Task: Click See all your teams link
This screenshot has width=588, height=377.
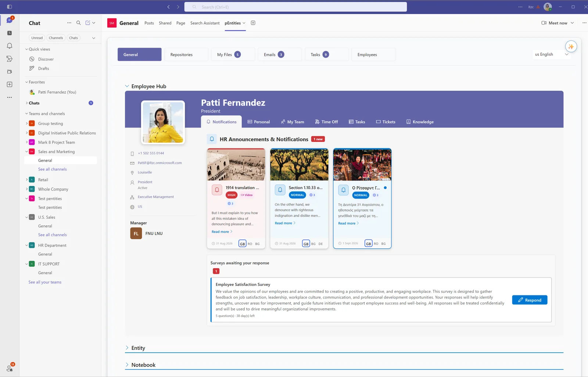Action: 45,282
